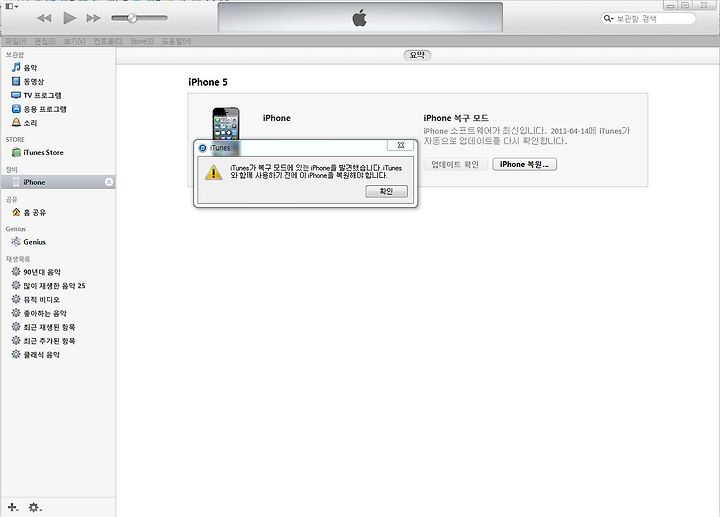The height and width of the screenshot is (517, 720).
Task: Click the 업데이트 확인 button
Action: [x=455, y=164]
